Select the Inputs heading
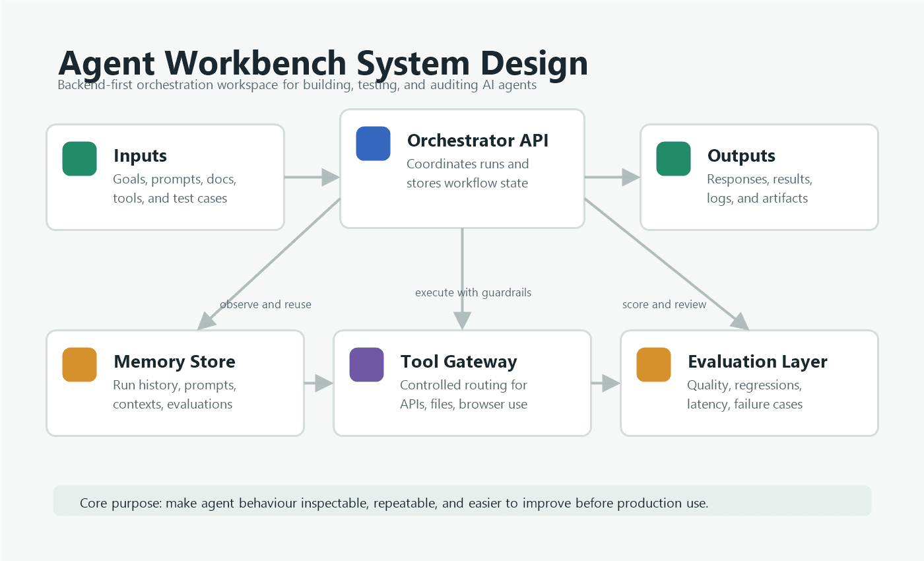The width and height of the screenshot is (924, 561). [x=140, y=156]
